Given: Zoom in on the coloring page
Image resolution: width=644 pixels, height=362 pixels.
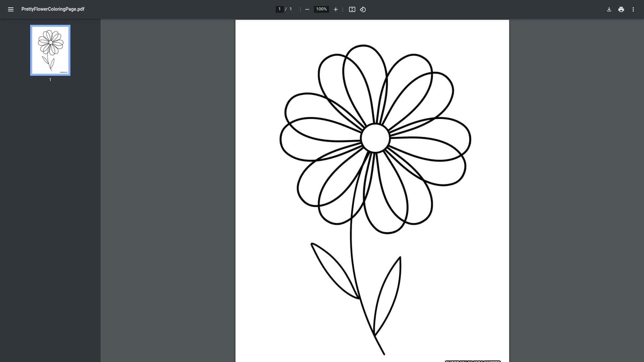Looking at the screenshot, I should point(335,9).
